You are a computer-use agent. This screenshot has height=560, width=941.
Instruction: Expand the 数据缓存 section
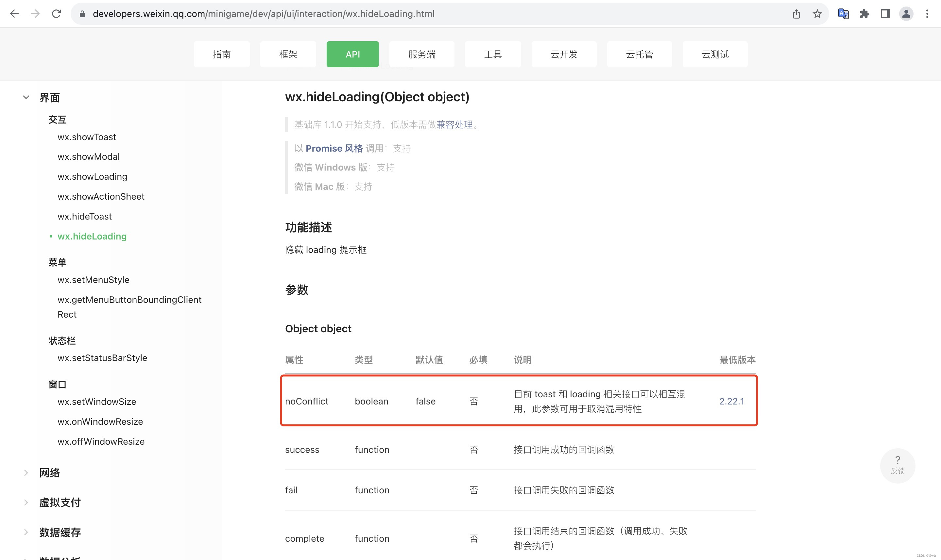point(26,532)
